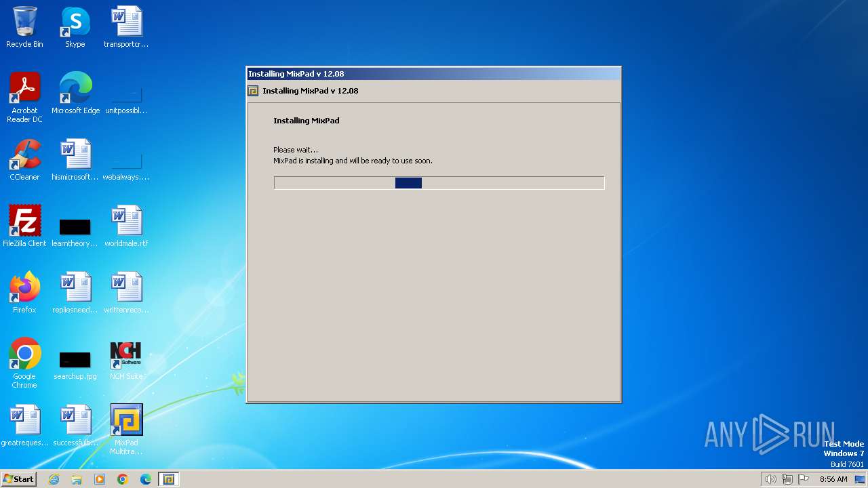Click the "Installing MixPad" heading text
The image size is (868, 488).
click(x=307, y=121)
